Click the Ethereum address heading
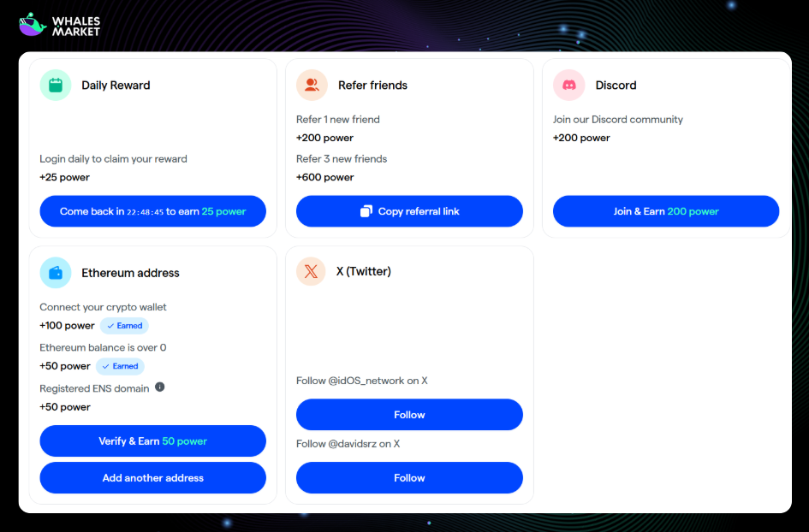 130,273
